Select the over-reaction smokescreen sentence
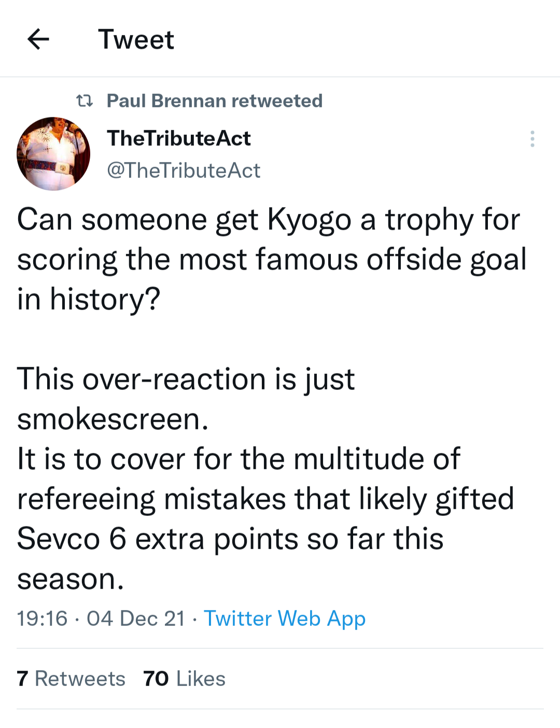 (186, 399)
